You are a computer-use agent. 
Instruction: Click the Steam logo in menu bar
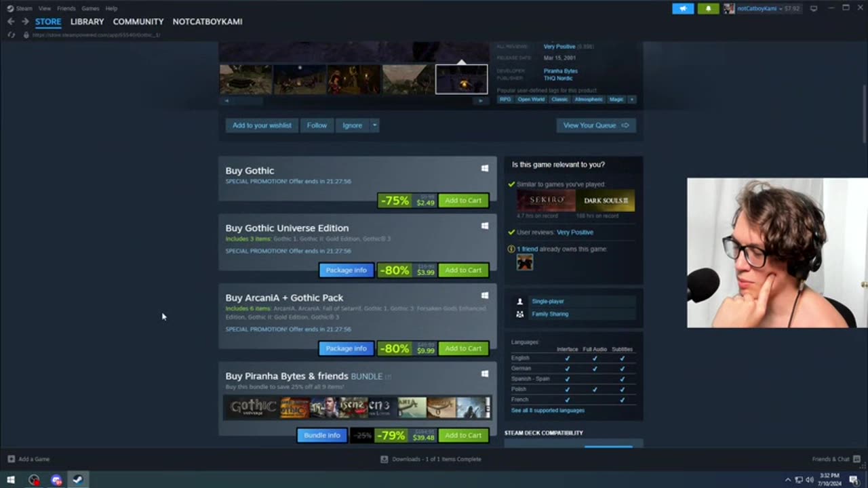click(10, 8)
